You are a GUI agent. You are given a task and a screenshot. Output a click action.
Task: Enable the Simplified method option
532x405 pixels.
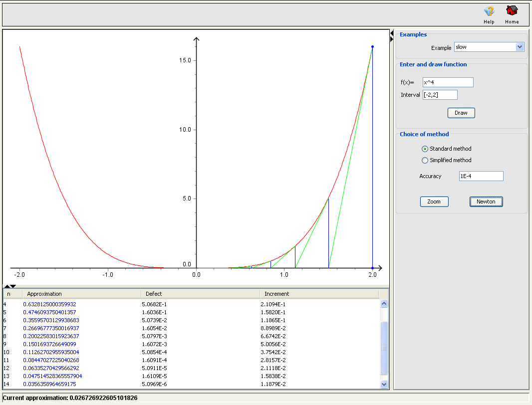coord(425,160)
